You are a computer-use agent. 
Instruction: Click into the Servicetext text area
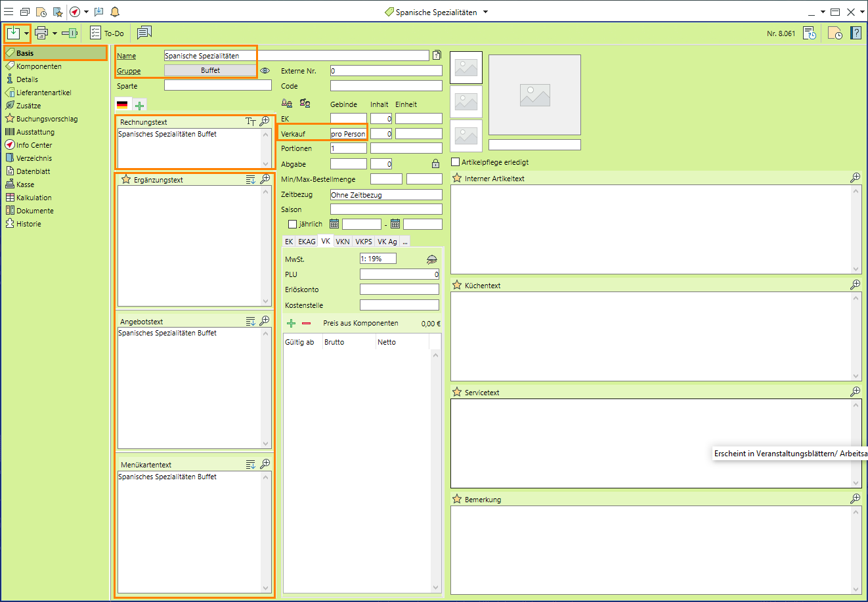650,443
